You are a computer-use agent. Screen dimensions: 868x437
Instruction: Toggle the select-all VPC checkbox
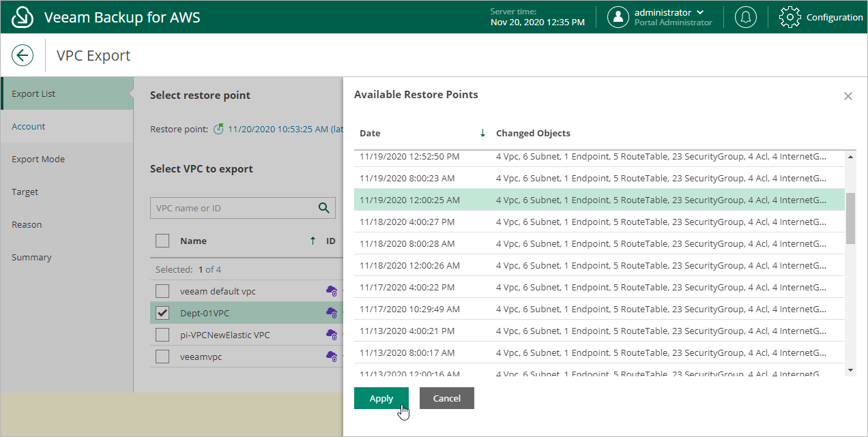(x=162, y=241)
